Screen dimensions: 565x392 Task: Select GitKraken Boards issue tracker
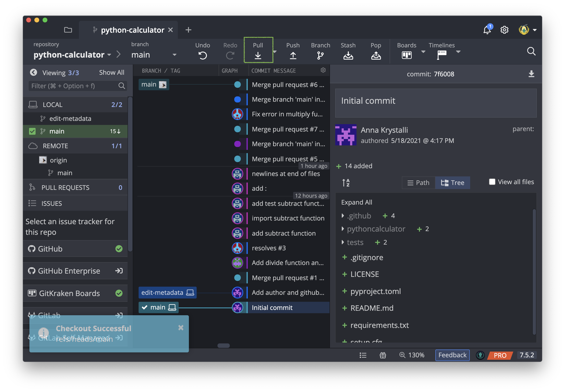click(x=75, y=293)
